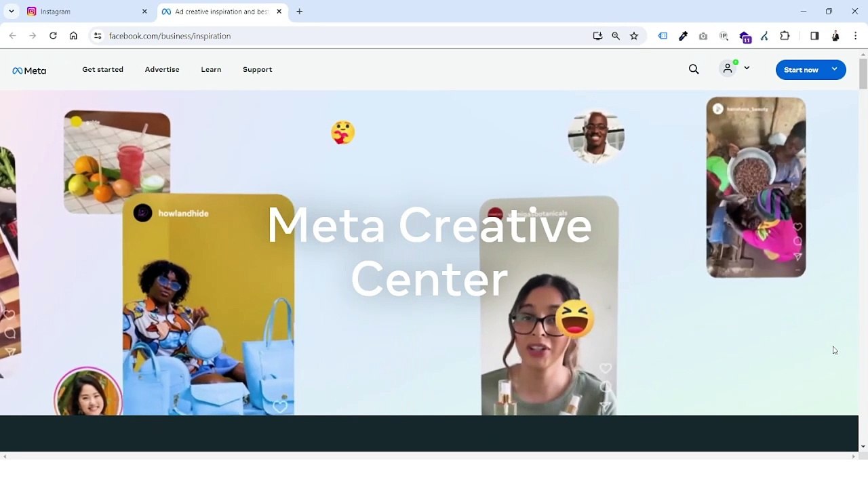This screenshot has width=868, height=488.
Task: Click the scroll down arrow of vertical scrollbar
Action: [863, 447]
